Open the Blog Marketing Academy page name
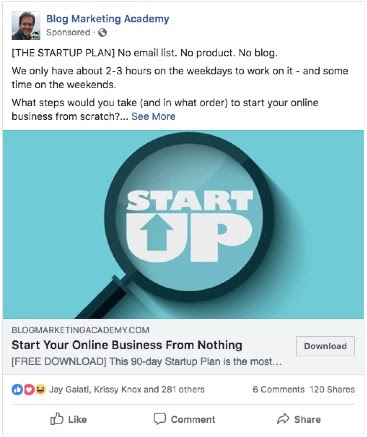Image resolution: width=367 pixels, height=437 pixels. [x=108, y=19]
